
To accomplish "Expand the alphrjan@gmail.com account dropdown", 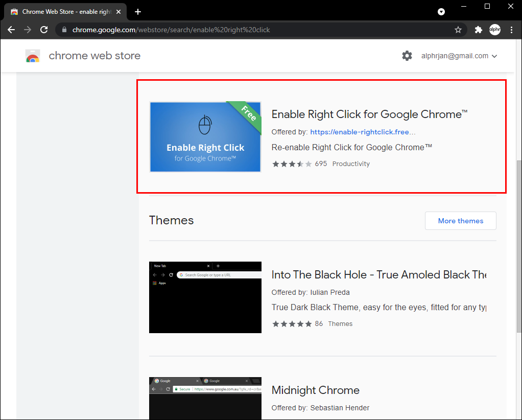I will click(459, 56).
